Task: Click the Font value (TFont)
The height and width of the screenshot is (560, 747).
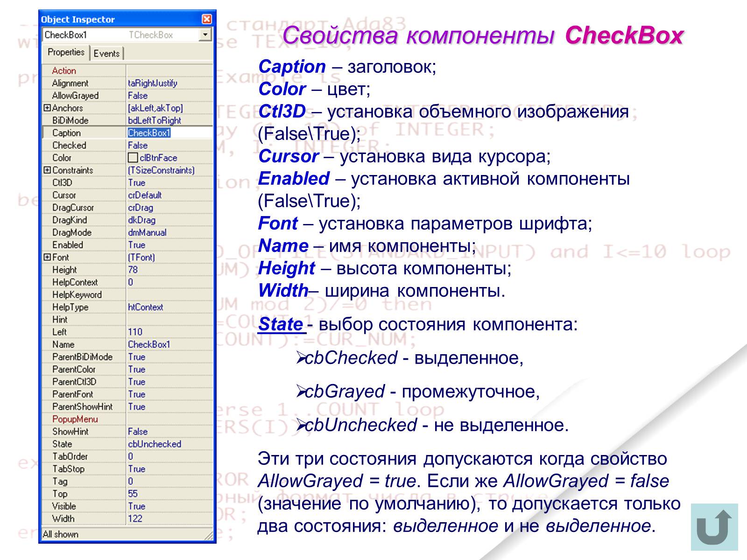Action: point(141,257)
